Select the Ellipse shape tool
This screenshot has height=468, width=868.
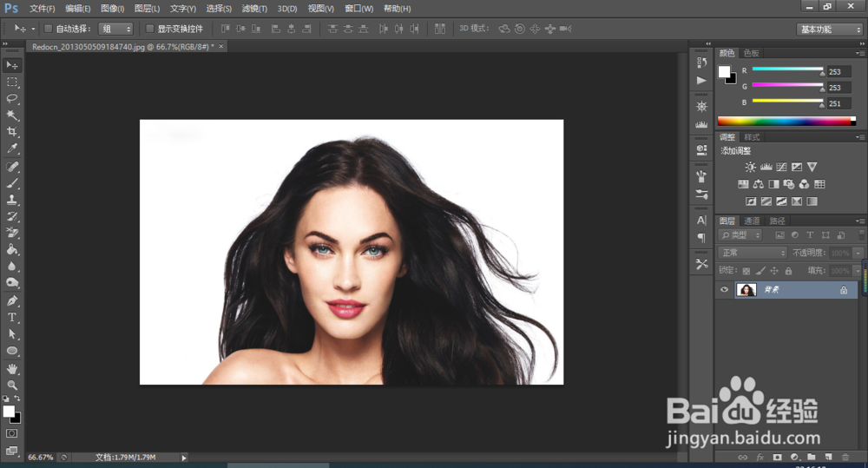[12, 351]
